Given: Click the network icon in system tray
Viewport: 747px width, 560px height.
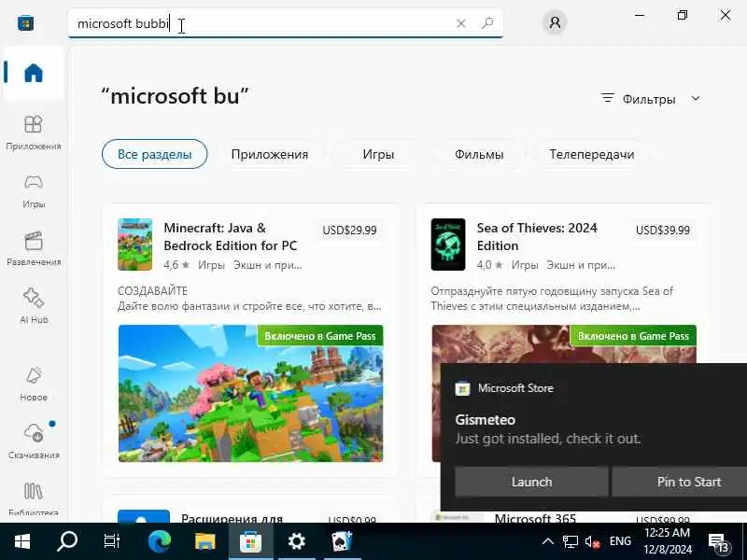Looking at the screenshot, I should tap(570, 541).
